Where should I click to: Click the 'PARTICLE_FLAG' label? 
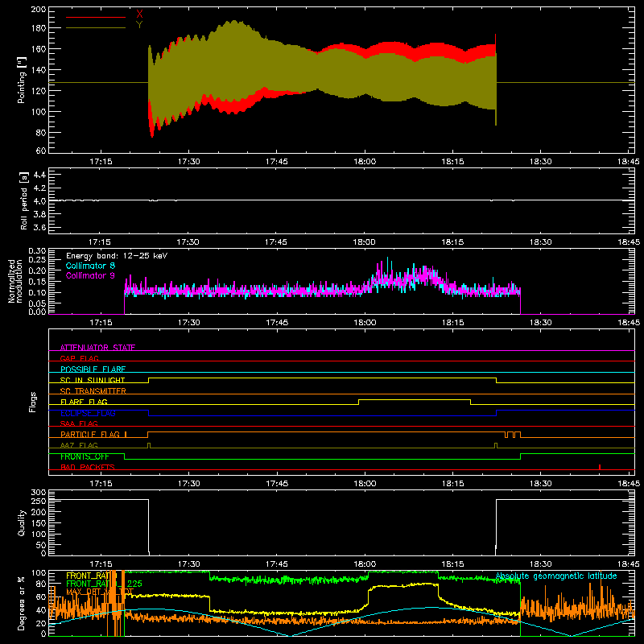pos(90,435)
